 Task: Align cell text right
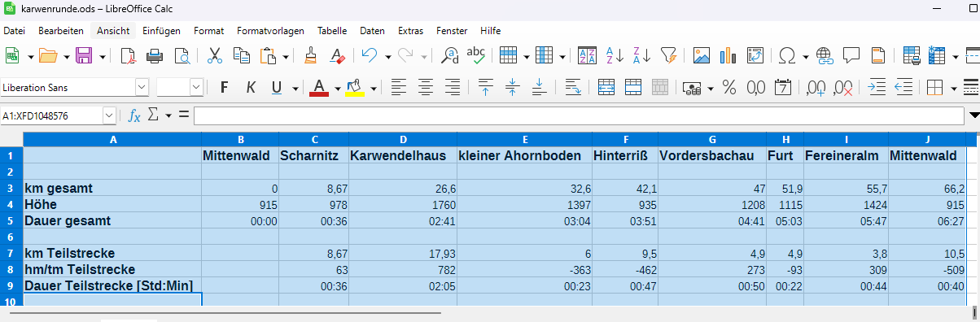pyautogui.click(x=453, y=87)
